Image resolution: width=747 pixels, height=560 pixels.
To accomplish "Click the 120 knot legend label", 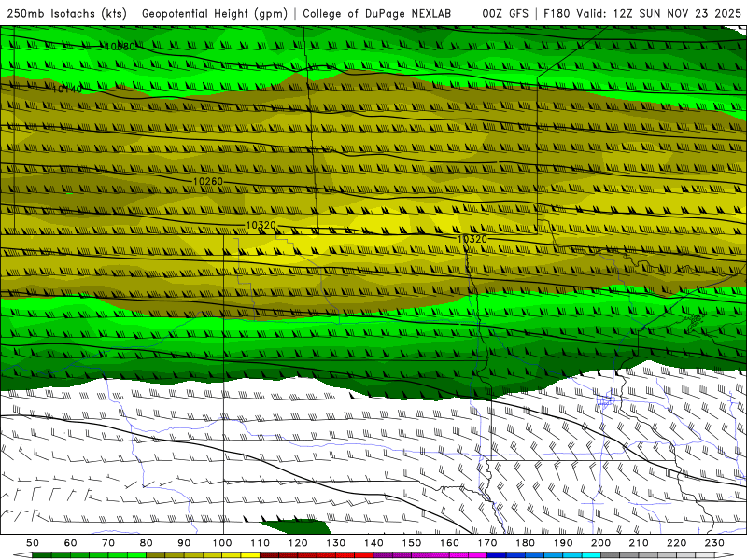I will pyautogui.click(x=298, y=543).
